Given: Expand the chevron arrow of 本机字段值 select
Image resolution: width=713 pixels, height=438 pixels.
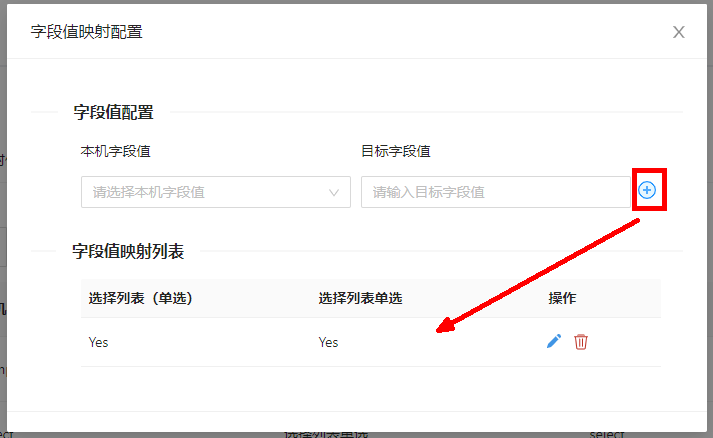Looking at the screenshot, I should click(x=334, y=192).
